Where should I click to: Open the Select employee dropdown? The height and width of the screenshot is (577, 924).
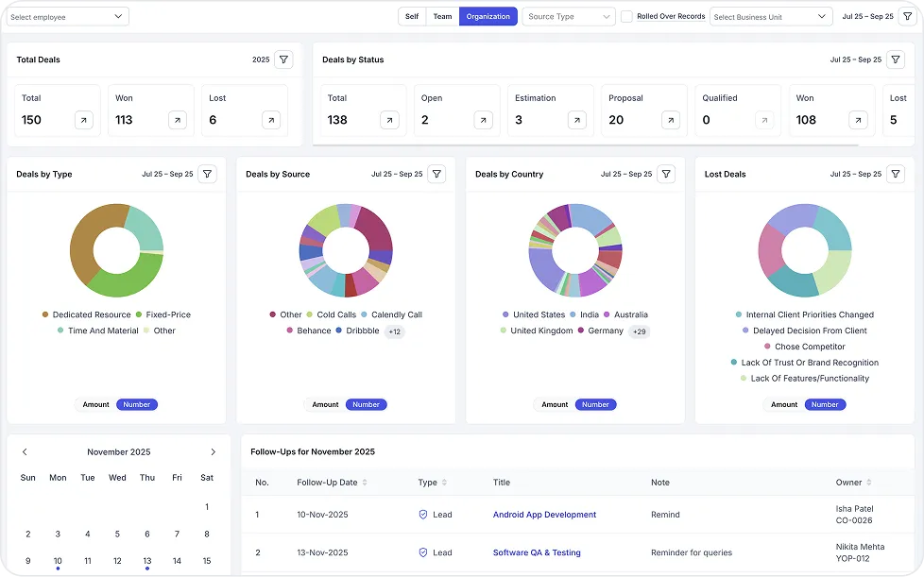66,15
